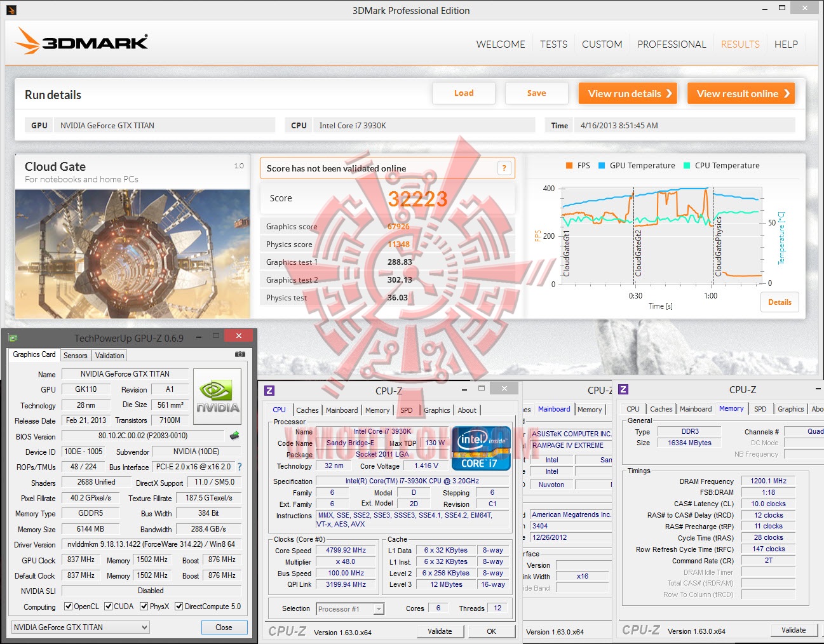The width and height of the screenshot is (824, 644).
Task: Switch to the PROFESSIONAL section
Action: point(672,44)
